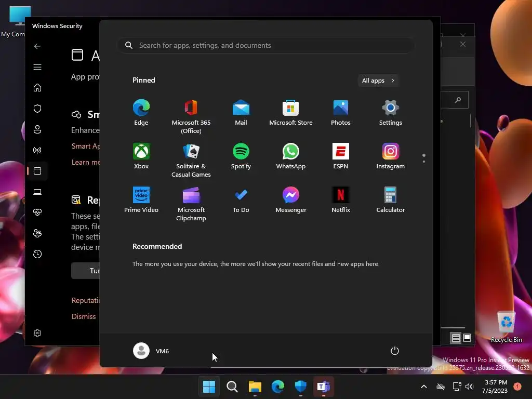This screenshot has height=399, width=532.
Task: Launch WhatsApp
Action: pyautogui.click(x=291, y=156)
